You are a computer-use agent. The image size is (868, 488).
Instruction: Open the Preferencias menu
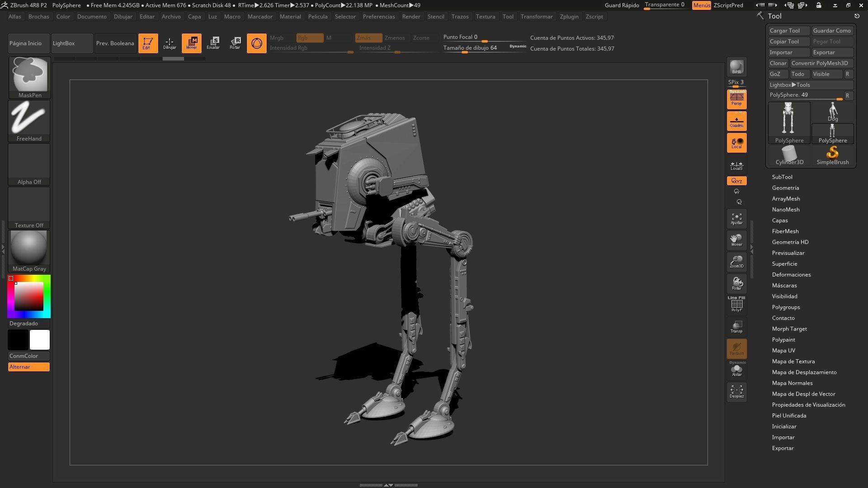(379, 17)
